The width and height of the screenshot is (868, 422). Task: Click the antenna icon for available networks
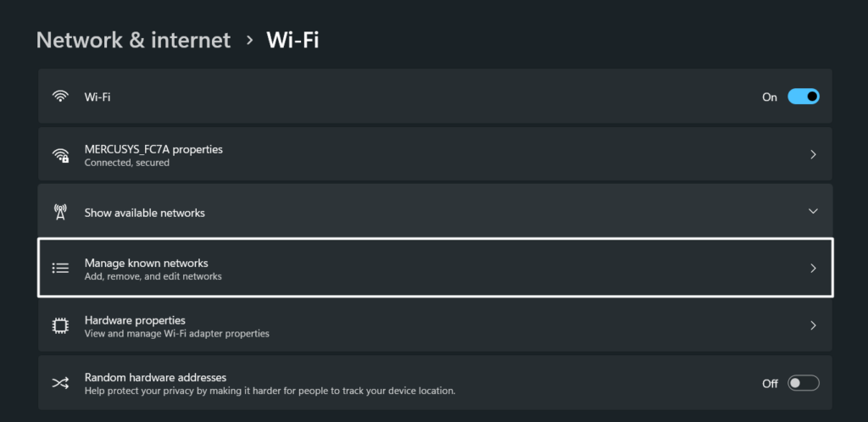click(60, 212)
